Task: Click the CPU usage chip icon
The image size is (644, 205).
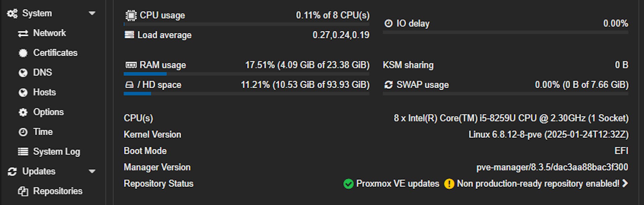Action: [x=131, y=15]
